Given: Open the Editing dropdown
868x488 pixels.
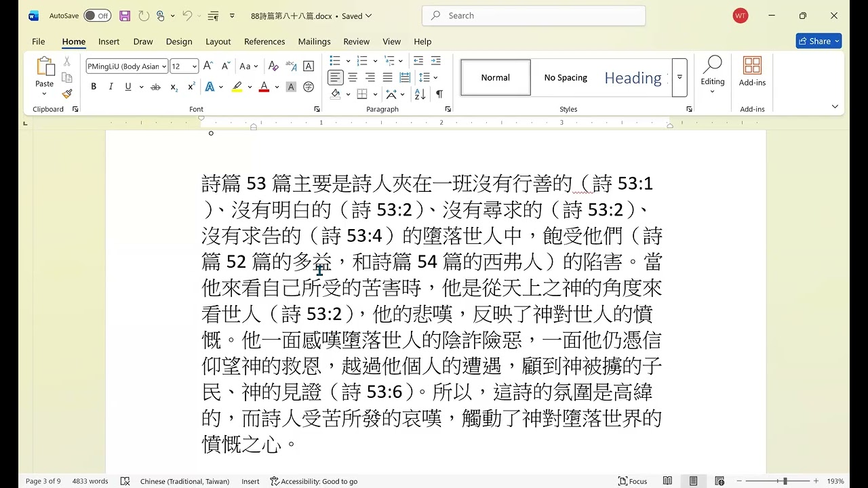Looking at the screenshot, I should [x=712, y=75].
